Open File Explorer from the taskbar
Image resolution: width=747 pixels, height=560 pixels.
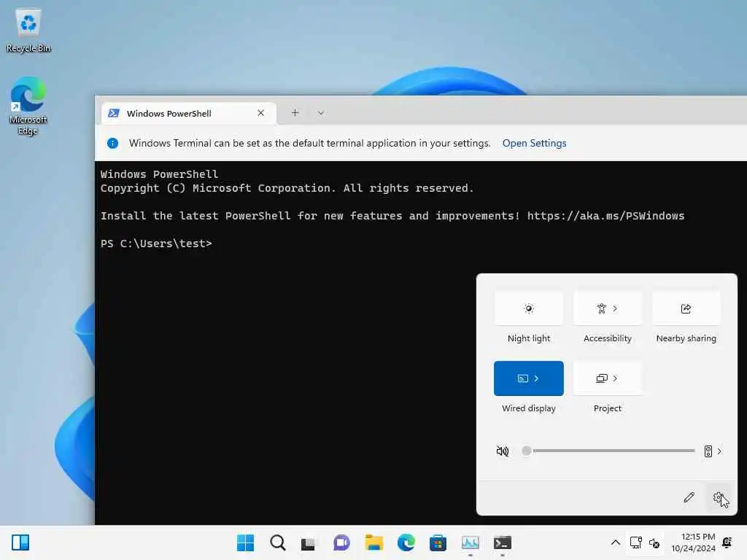(x=374, y=542)
